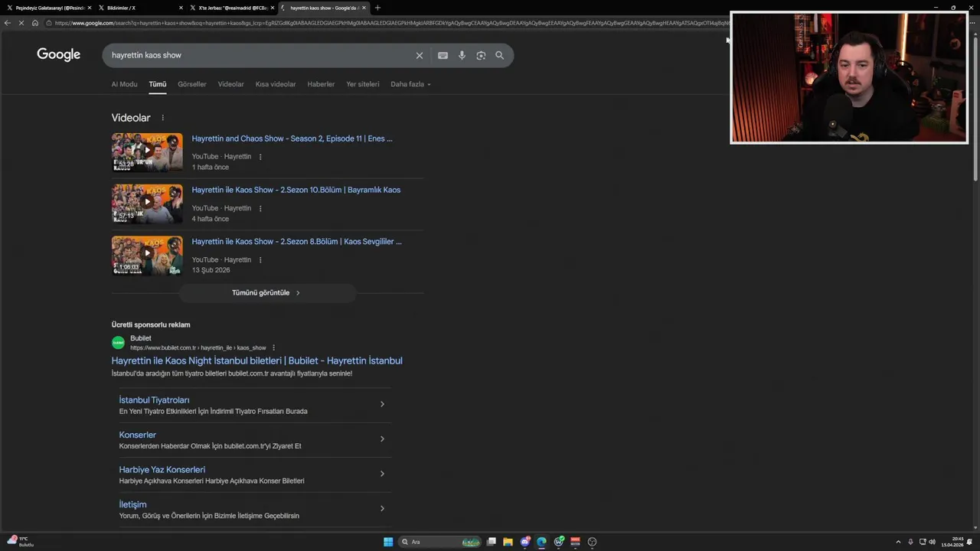Switch to the Bildirimler / X browser tab
The image size is (980, 551).
click(x=142, y=8)
